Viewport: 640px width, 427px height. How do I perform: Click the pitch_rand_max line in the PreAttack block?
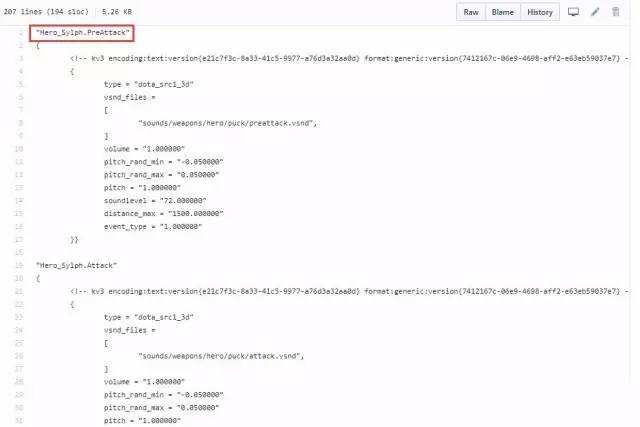pyautogui.click(x=161, y=175)
